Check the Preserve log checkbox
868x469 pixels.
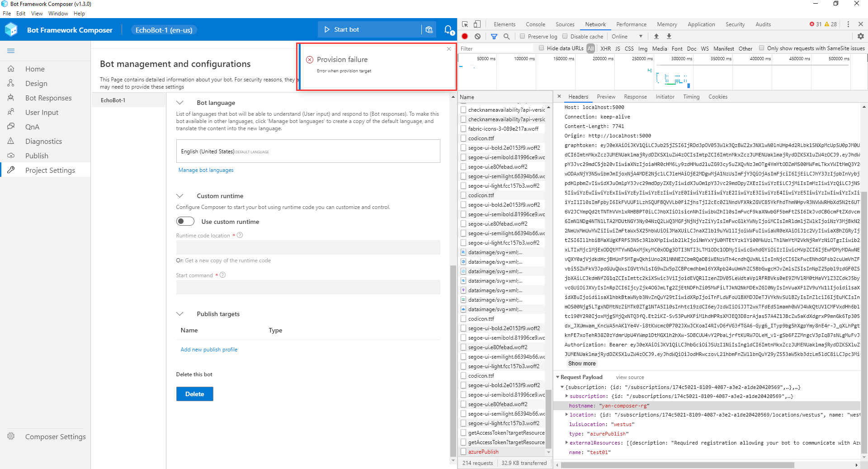pos(522,36)
